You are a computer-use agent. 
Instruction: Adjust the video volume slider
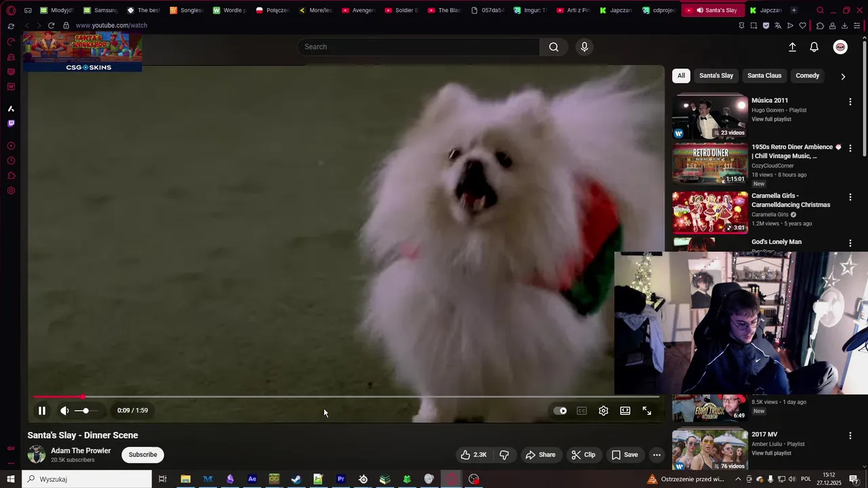click(x=86, y=411)
